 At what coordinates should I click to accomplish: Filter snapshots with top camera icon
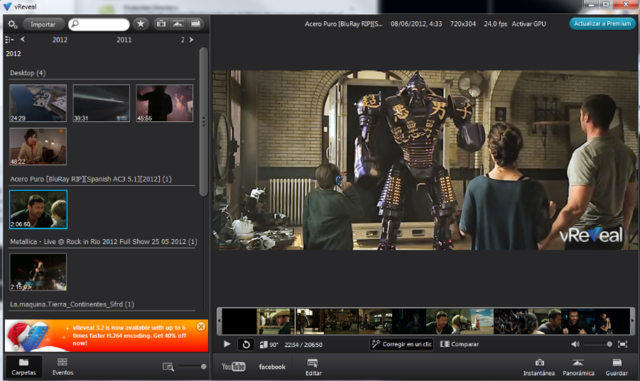(161, 24)
